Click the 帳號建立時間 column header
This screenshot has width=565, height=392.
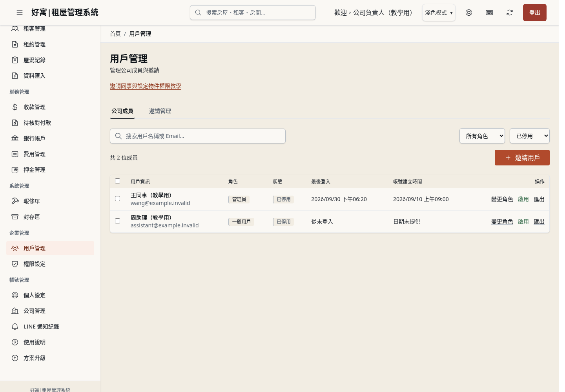[x=408, y=181]
